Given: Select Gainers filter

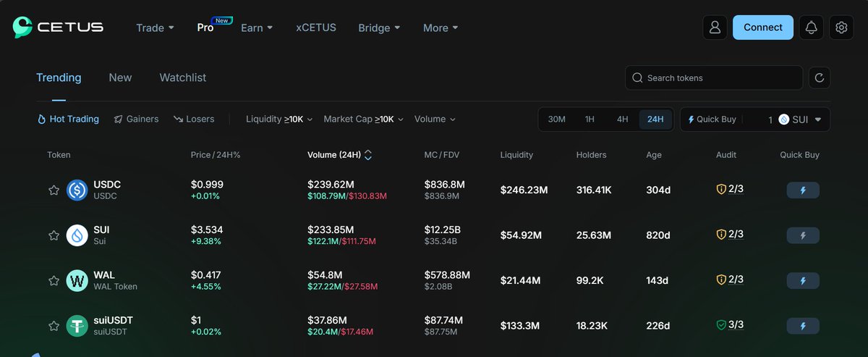Looking at the screenshot, I should 136,119.
